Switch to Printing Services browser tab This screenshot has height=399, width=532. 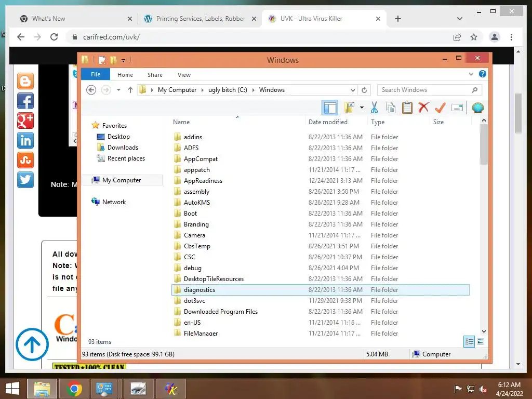[x=199, y=19]
